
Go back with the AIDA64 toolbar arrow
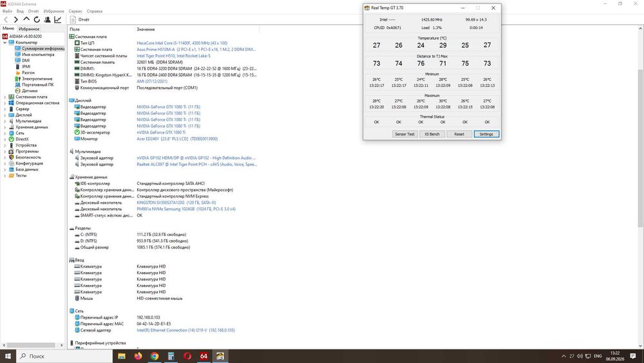(x=6, y=19)
